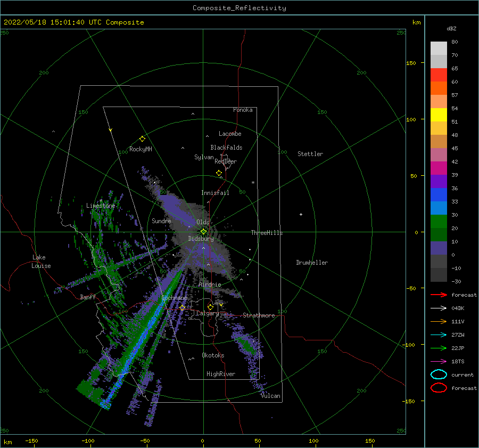Click the -150 x-axis tick label
This screenshot has width=479, height=448.
click(x=31, y=441)
